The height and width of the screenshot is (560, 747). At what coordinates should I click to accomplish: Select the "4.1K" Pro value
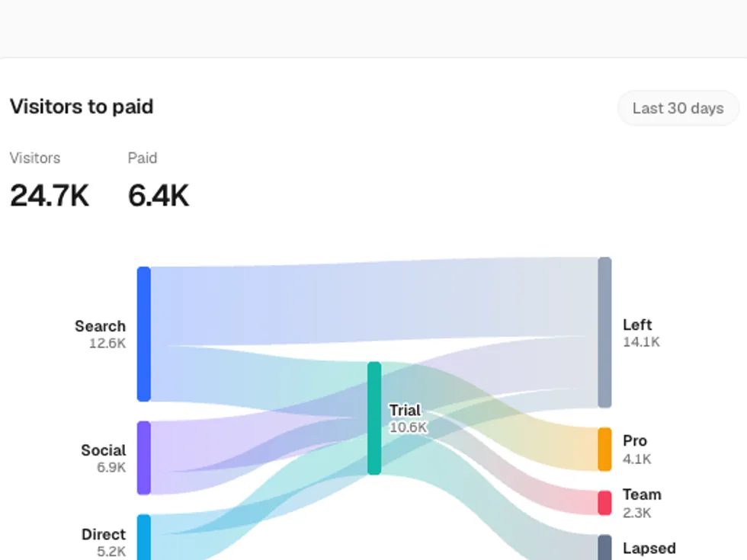(x=636, y=459)
